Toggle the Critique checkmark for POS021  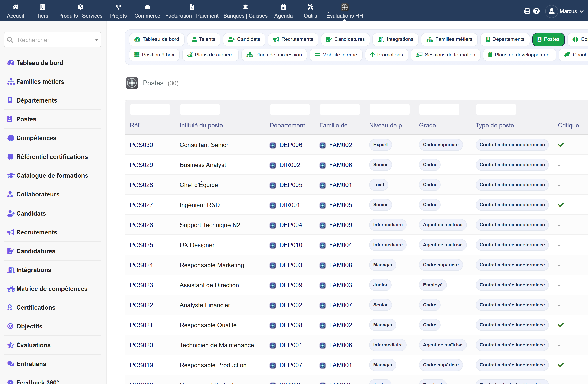pos(561,325)
